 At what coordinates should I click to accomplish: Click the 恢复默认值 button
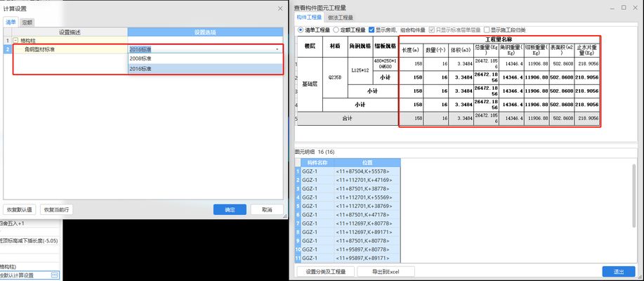coord(20,209)
